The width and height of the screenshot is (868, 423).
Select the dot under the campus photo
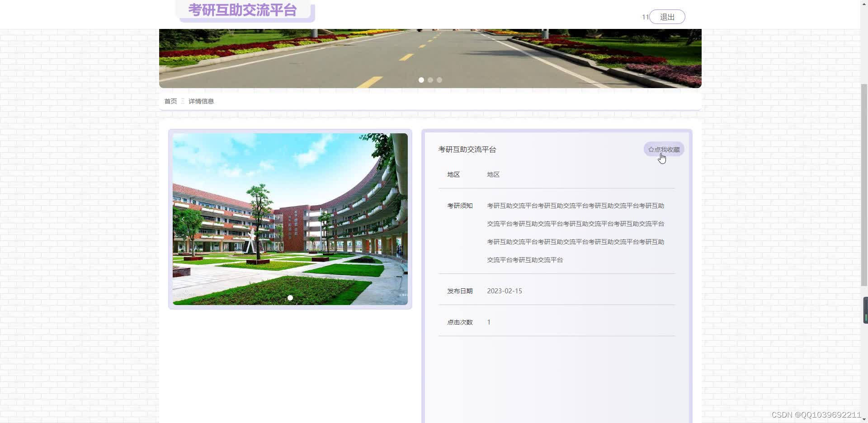(x=290, y=298)
